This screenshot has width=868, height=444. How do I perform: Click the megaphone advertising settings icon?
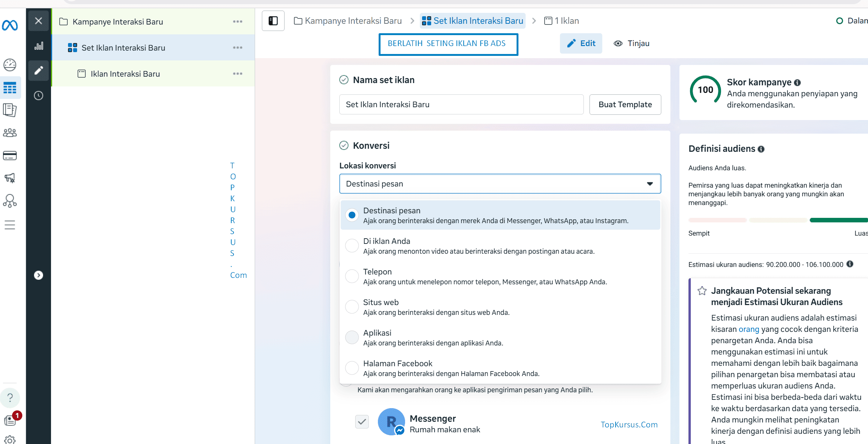(x=10, y=178)
